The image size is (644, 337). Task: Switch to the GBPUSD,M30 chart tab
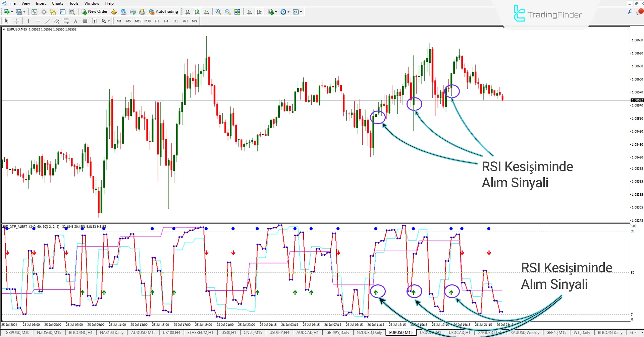[17, 333]
